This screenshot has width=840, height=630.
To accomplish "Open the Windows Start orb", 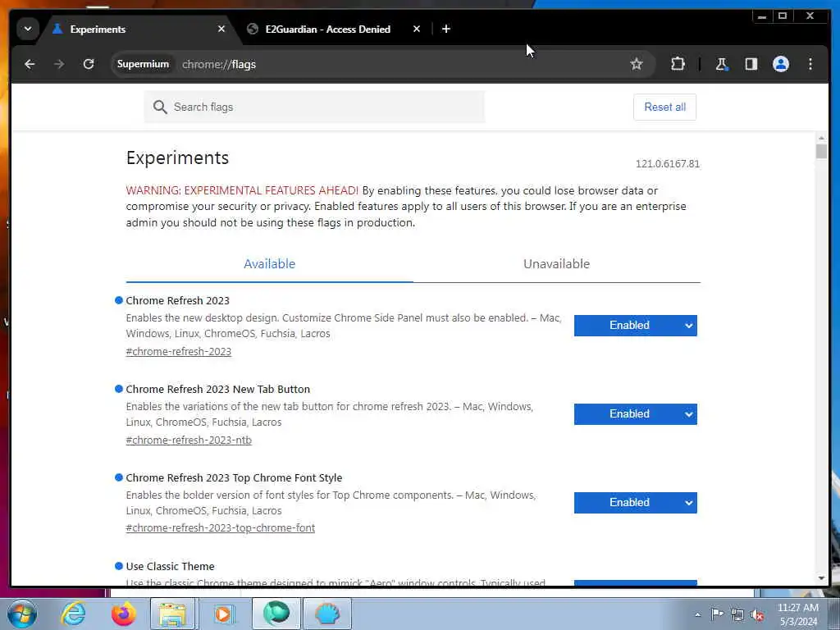I will pyautogui.click(x=22, y=614).
